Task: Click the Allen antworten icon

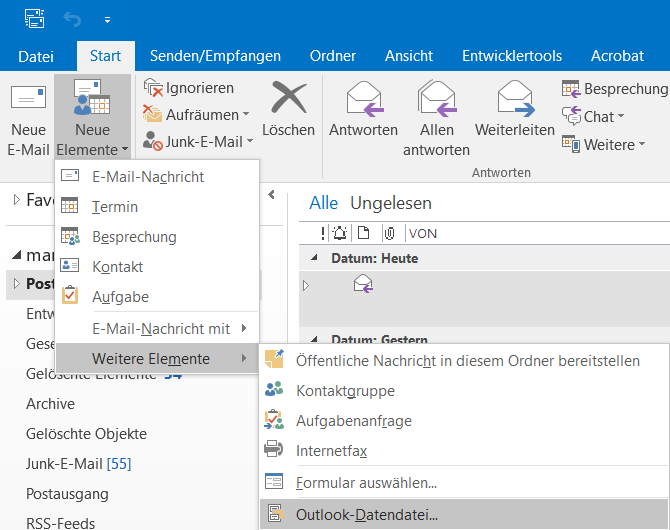Action: (437, 99)
